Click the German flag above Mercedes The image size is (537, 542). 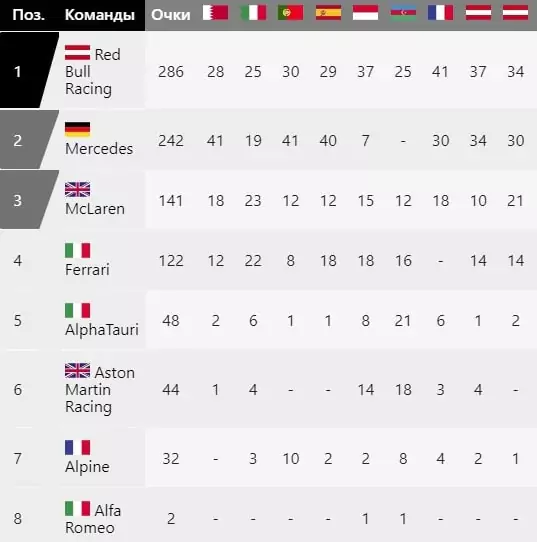point(77,130)
